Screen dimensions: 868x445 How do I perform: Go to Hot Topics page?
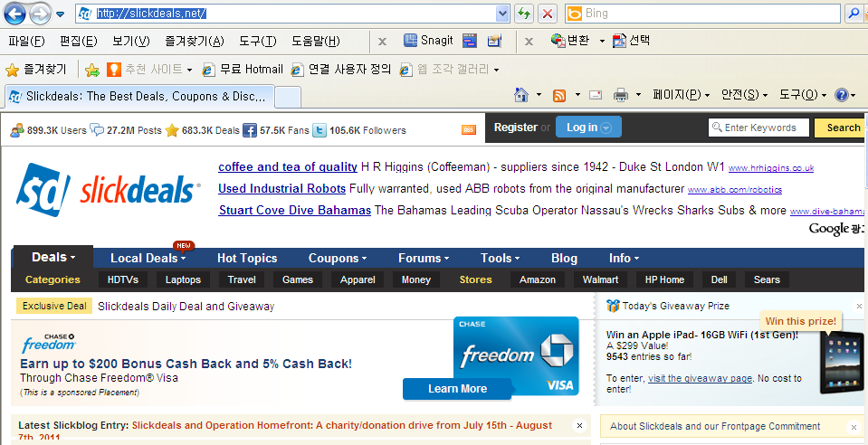click(247, 258)
